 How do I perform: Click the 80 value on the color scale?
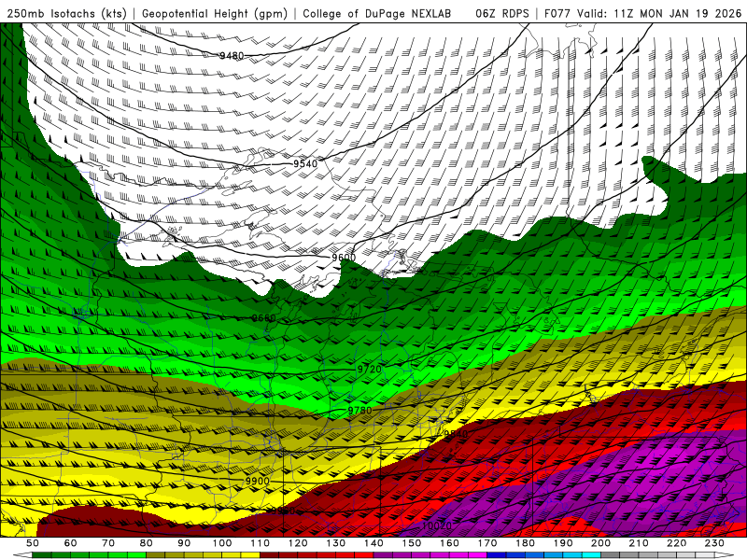click(146, 543)
